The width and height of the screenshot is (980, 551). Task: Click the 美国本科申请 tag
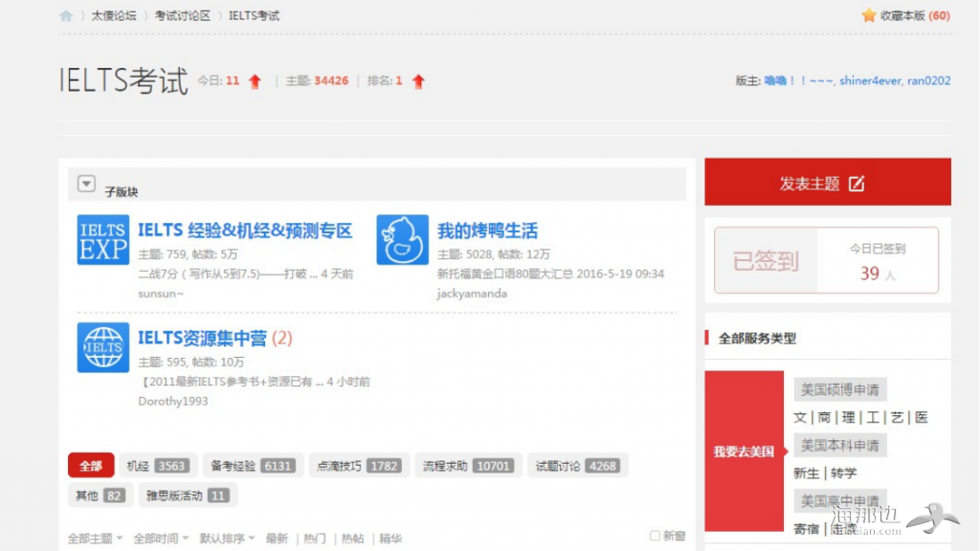pyautogui.click(x=840, y=446)
